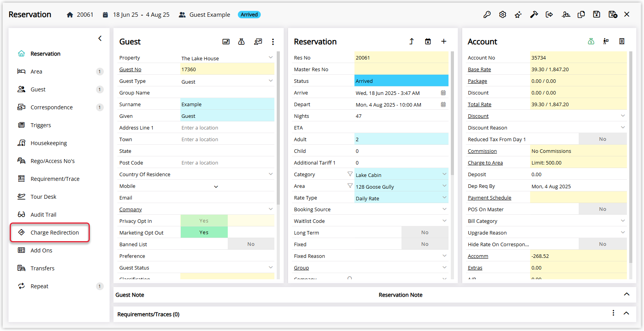Screen dimensions: 644x331
Task: Toggle Banned List No switch
Action: (251, 244)
